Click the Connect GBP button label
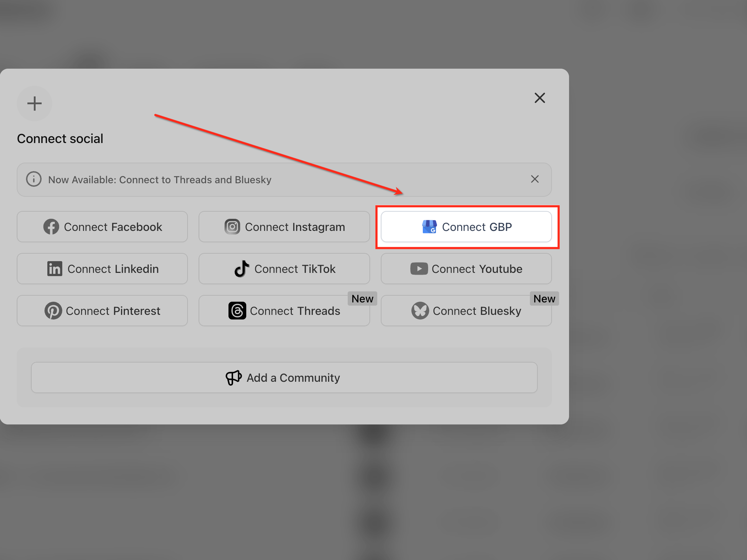This screenshot has height=560, width=747. point(477,227)
